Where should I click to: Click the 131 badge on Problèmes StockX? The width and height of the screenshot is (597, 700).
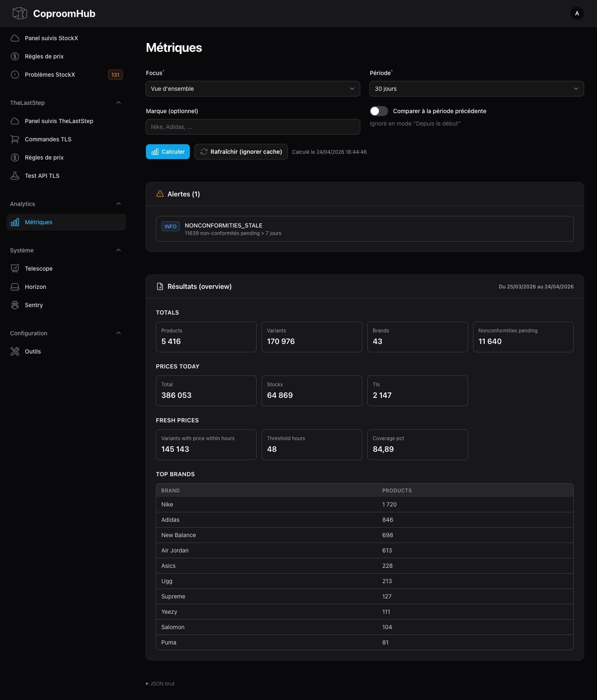click(x=115, y=75)
